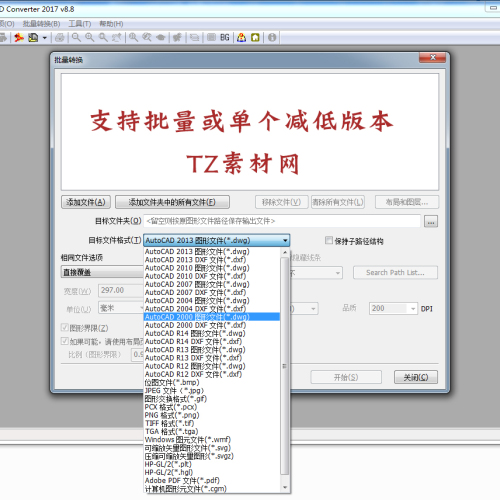Select AutoCAD 2004 图形文件(*.dwg) option
Image resolution: width=500 pixels, height=500 pixels.
(212, 301)
